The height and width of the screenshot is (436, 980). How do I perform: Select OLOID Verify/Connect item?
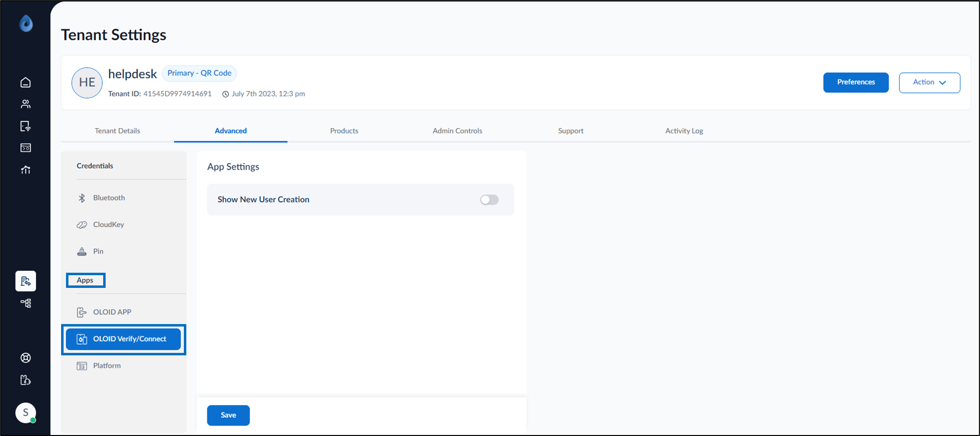[124, 339]
